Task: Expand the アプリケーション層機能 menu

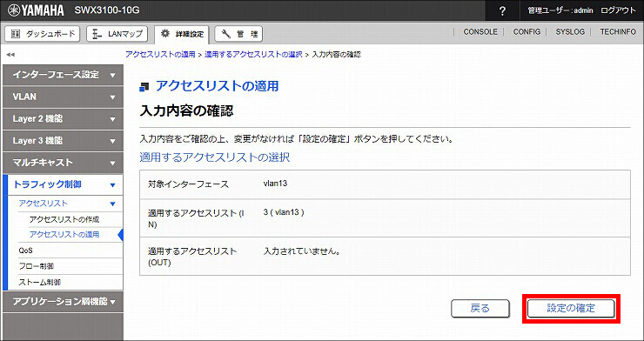Action: pos(63,302)
